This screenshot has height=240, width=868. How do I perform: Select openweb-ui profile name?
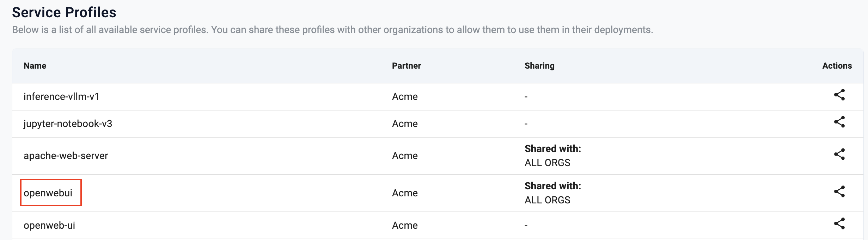pos(49,226)
